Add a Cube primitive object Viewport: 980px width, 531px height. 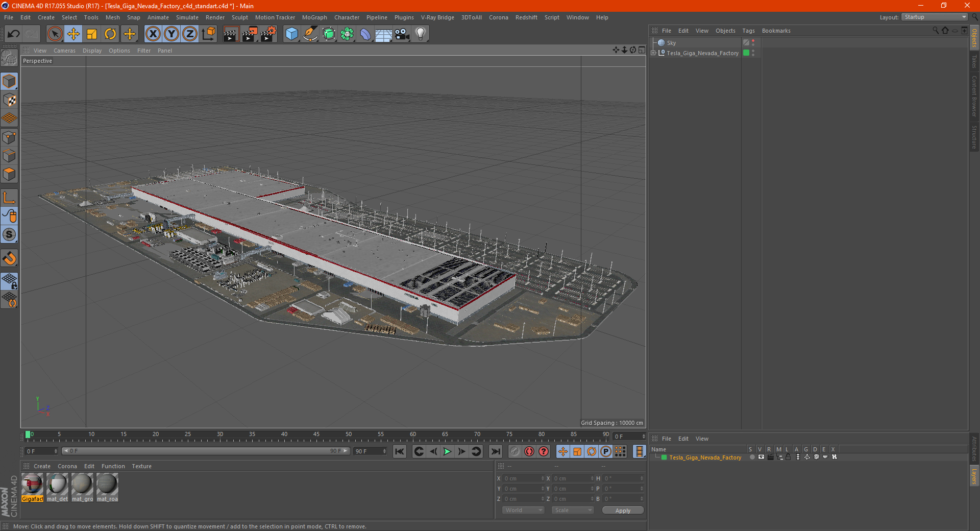291,34
